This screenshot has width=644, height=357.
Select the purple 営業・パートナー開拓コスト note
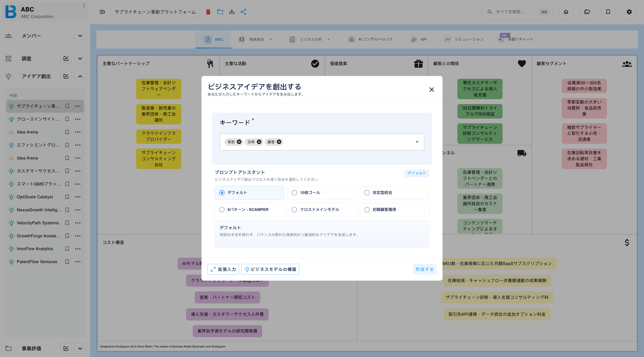227,297
